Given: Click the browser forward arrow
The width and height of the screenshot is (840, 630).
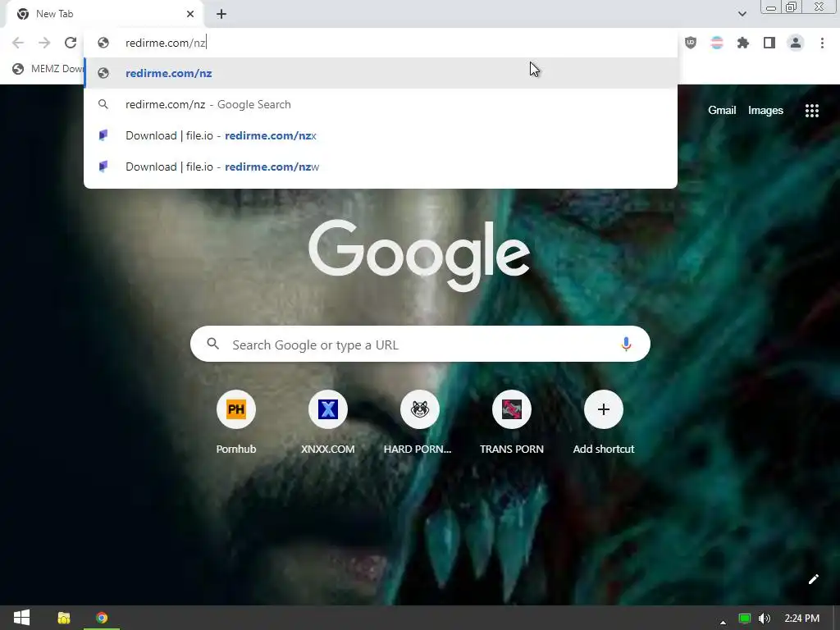Looking at the screenshot, I should pos(44,43).
